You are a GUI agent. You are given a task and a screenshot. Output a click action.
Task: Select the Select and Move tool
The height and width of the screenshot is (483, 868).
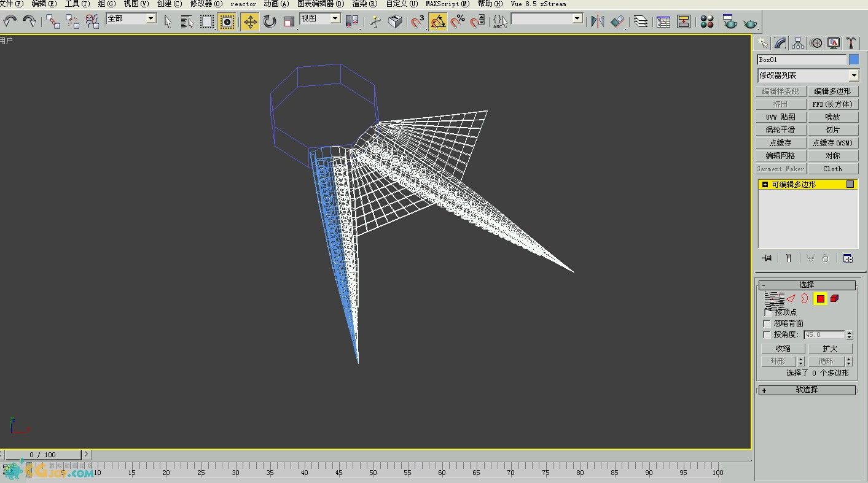[x=250, y=21]
